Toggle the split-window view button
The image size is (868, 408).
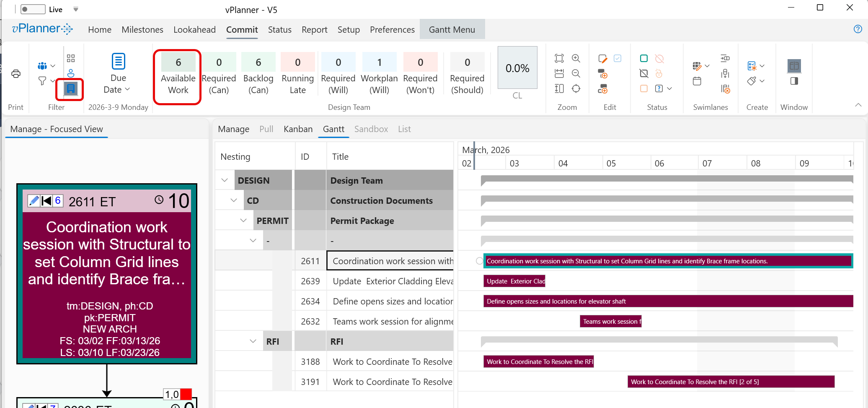[x=794, y=66]
